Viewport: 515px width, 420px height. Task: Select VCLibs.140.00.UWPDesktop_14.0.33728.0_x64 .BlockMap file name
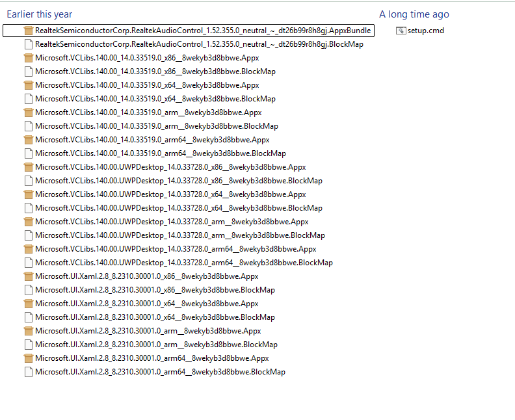coord(179,208)
